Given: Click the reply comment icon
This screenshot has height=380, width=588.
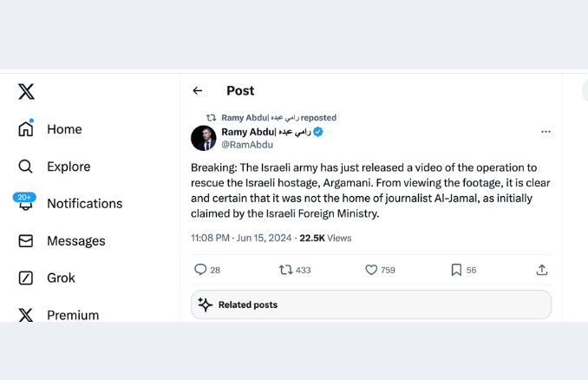Looking at the screenshot, I should (x=200, y=270).
